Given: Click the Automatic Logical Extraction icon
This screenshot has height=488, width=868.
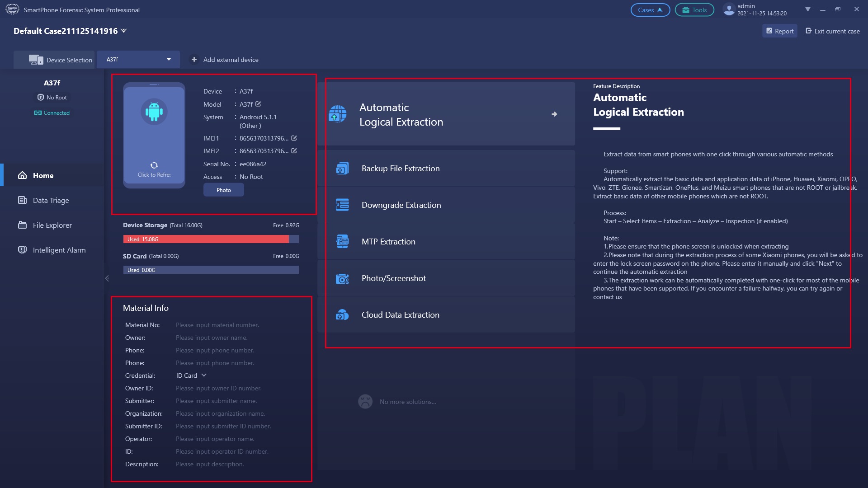Looking at the screenshot, I should (x=339, y=114).
